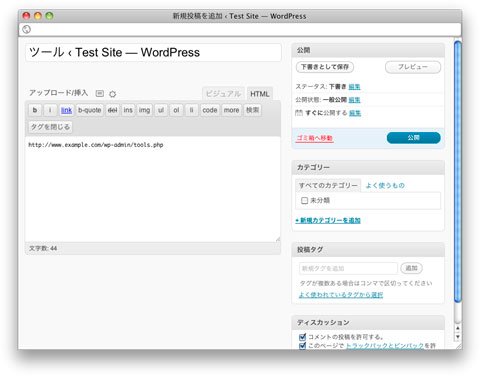Viewport: 480px width, 376px height.
Task: Click the scrollbar down arrow
Action: [x=458, y=337]
